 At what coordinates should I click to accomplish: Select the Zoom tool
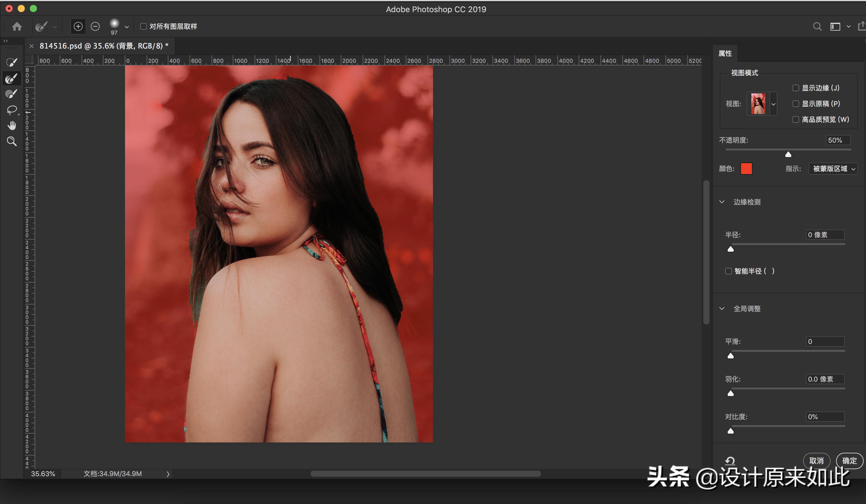pyautogui.click(x=11, y=141)
